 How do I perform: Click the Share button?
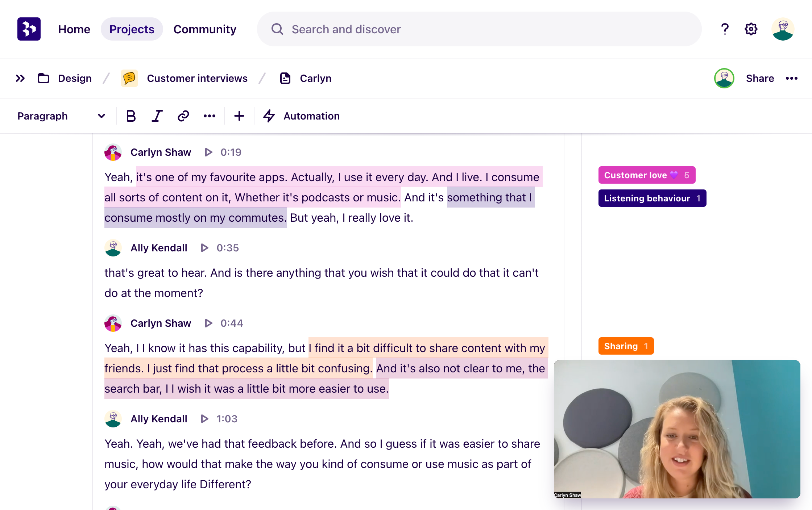click(x=760, y=78)
